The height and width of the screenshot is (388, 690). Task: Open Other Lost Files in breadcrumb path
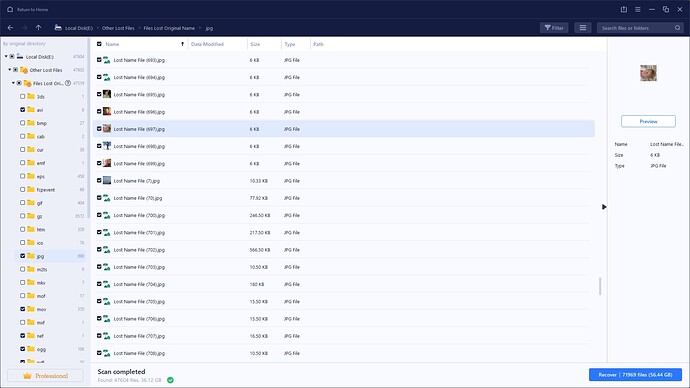click(118, 28)
